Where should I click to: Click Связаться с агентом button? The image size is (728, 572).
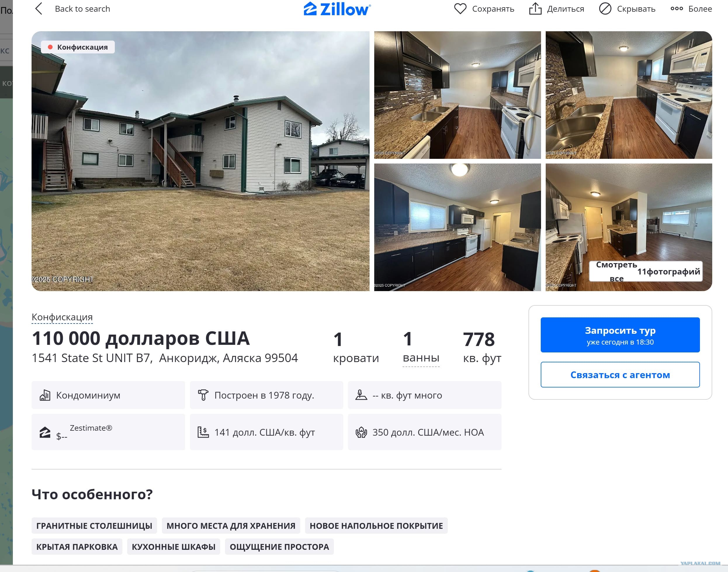620,375
